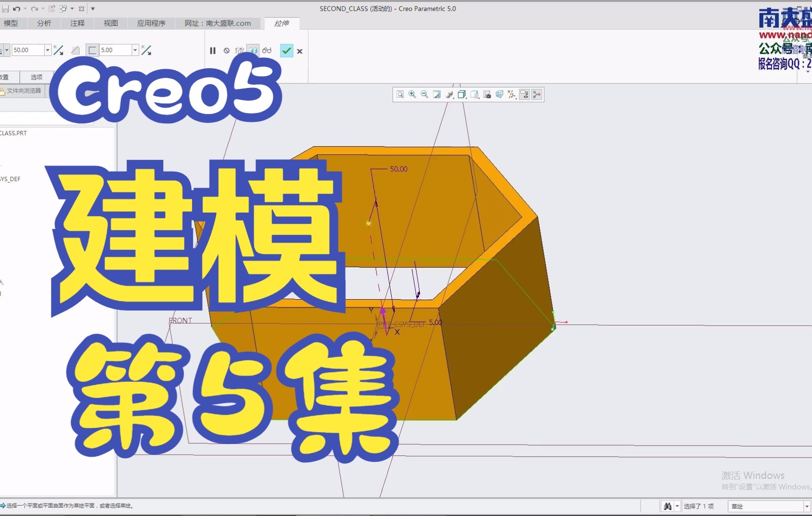Enable attached feature verification with glasses icon

[x=267, y=50]
